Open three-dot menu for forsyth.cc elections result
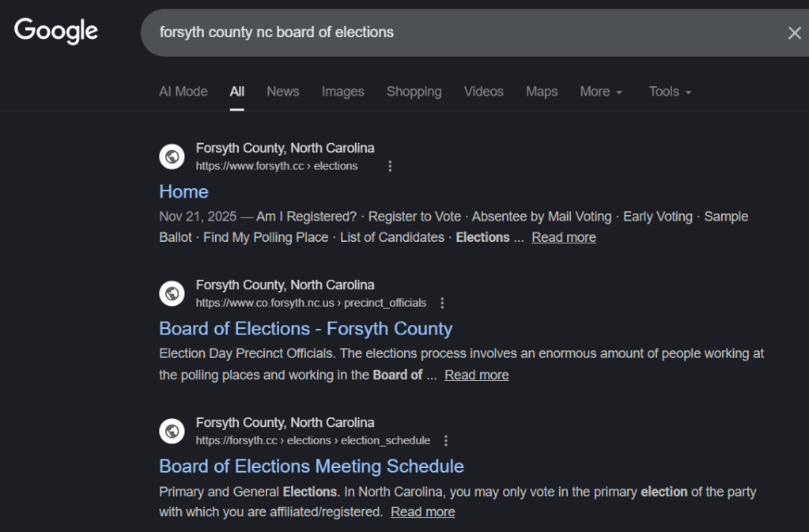 tap(390, 166)
